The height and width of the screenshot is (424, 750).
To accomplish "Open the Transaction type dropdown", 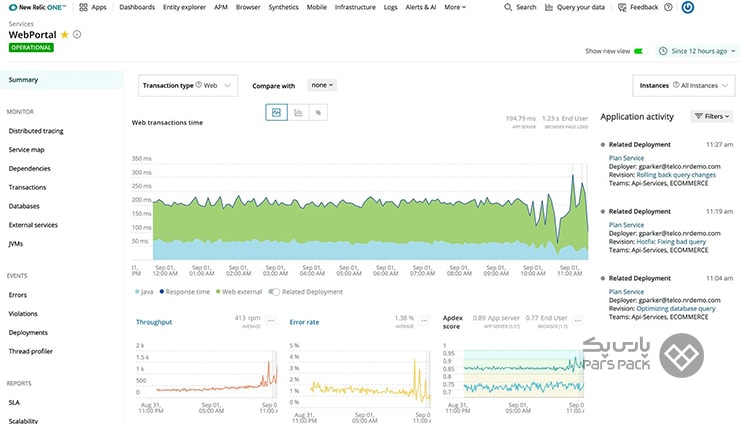I will point(188,86).
